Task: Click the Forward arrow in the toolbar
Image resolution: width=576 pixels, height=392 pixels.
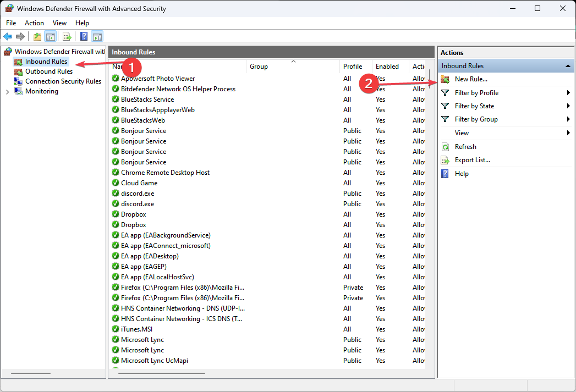Action: click(x=20, y=36)
